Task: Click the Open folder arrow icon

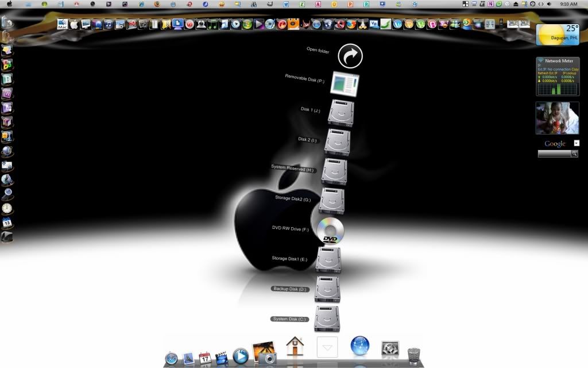Action: (x=350, y=56)
